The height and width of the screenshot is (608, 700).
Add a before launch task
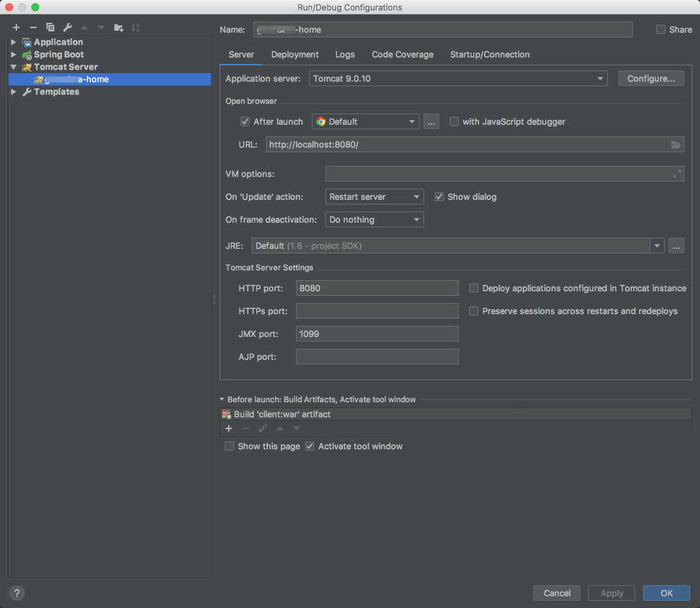click(229, 428)
